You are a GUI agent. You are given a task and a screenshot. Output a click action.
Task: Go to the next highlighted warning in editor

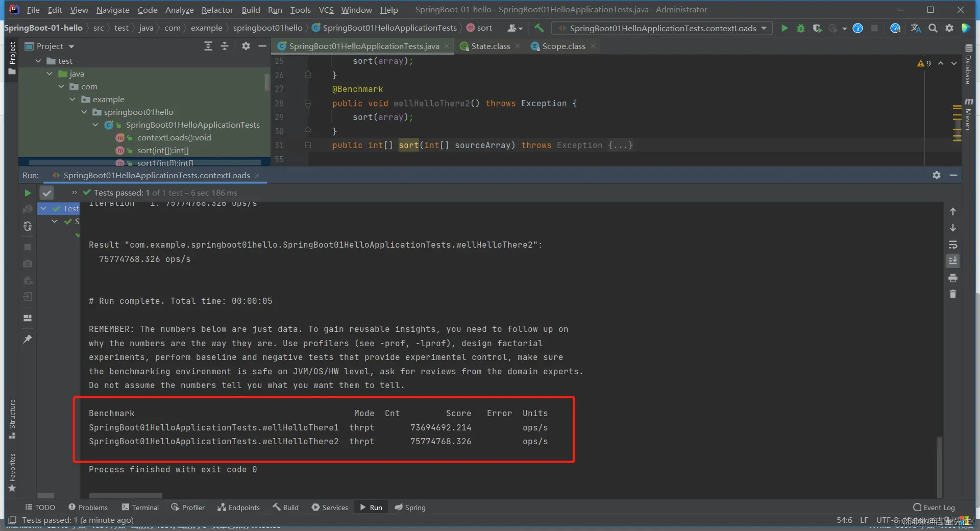(953, 63)
